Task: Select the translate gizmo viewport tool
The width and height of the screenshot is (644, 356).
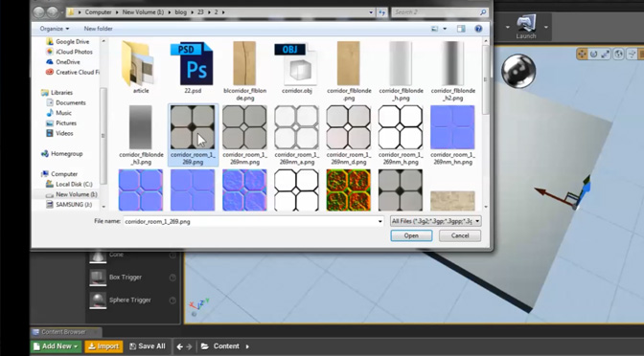Action: (x=582, y=54)
